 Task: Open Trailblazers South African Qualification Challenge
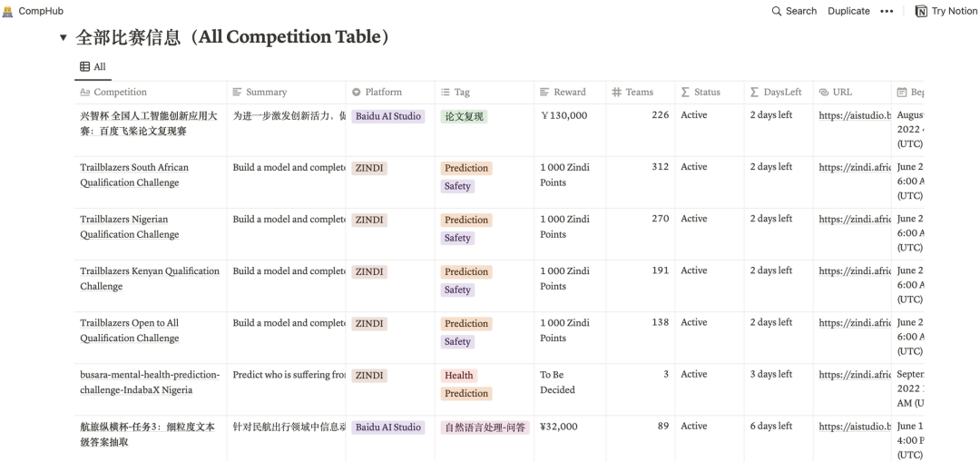(x=134, y=175)
